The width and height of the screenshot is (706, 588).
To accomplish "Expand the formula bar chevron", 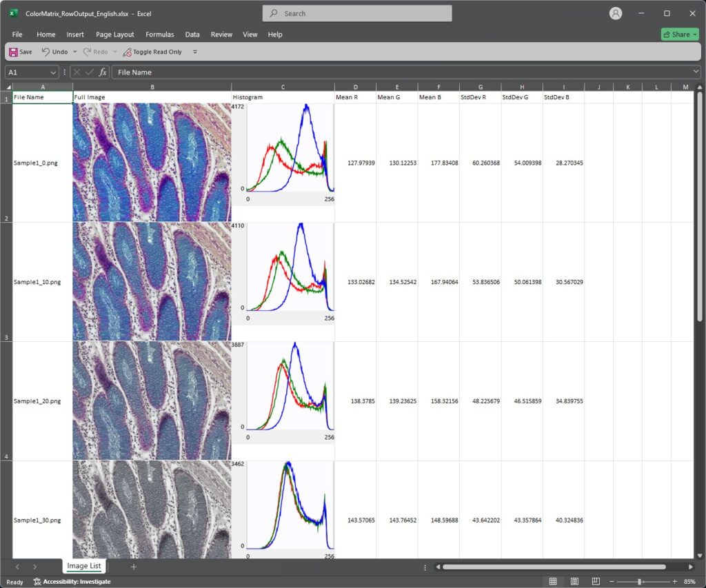I will point(696,72).
